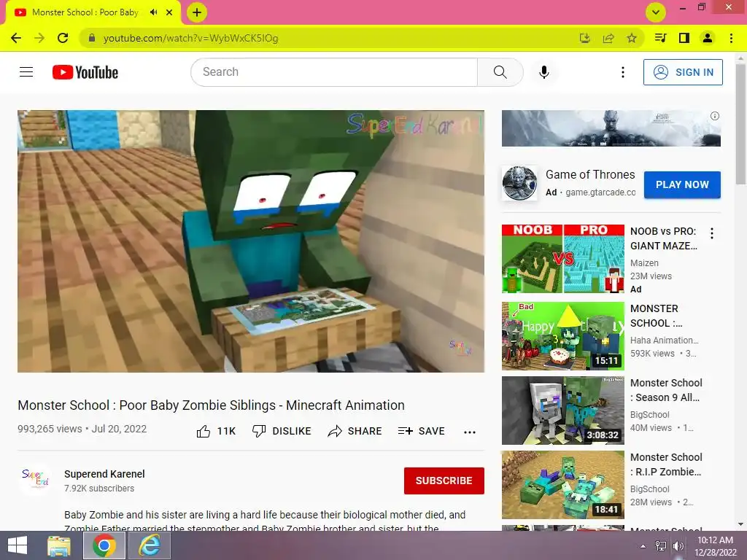
Task: Click Game of Thrones banner ad image
Action: [x=611, y=128]
